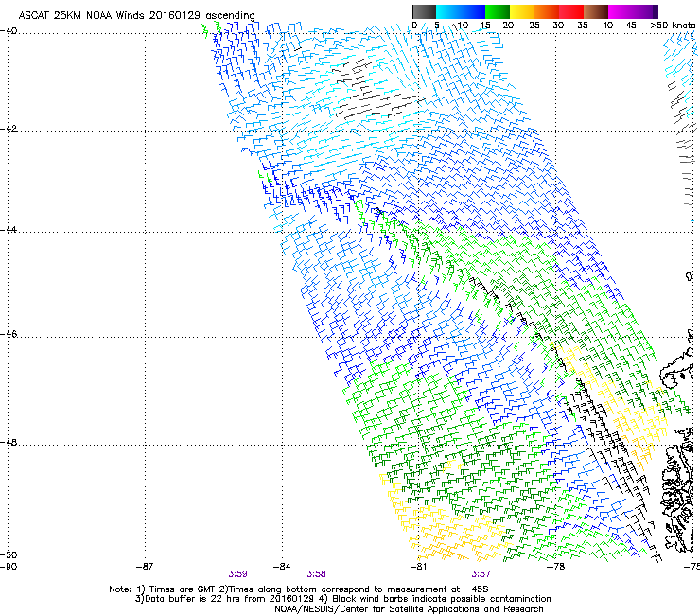
Task: Click the brown 35-40 knots legend swatch
Action: click(596, 11)
